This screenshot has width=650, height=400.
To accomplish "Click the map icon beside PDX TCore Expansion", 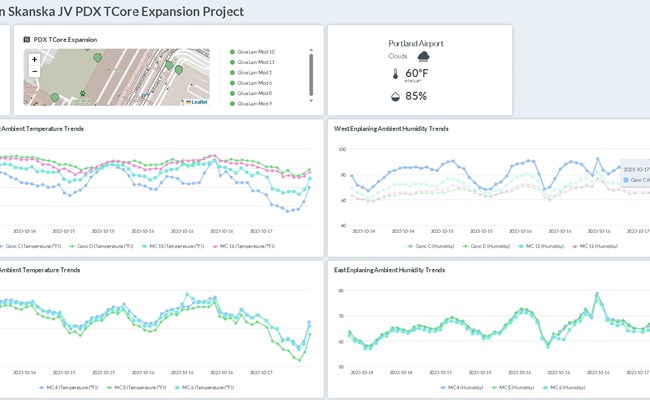I will (27, 40).
